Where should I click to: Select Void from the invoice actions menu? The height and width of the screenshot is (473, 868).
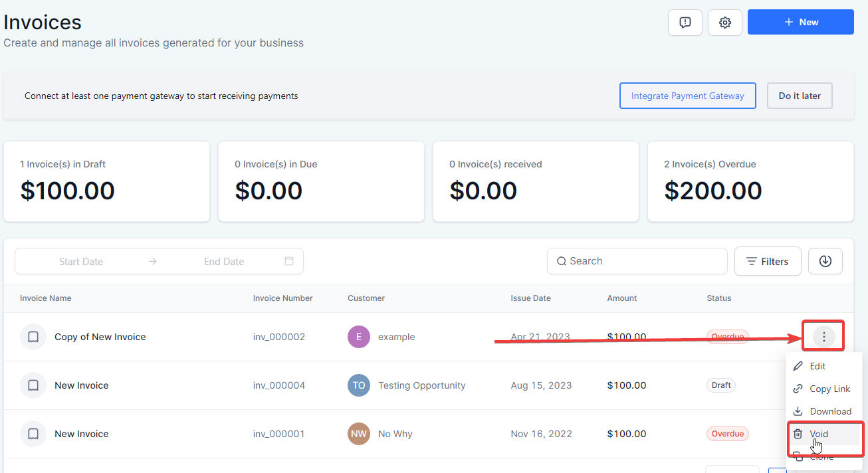pos(819,433)
